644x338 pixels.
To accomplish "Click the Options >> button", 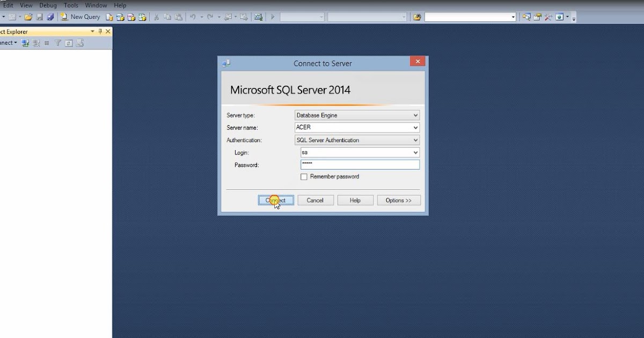I will 398,200.
